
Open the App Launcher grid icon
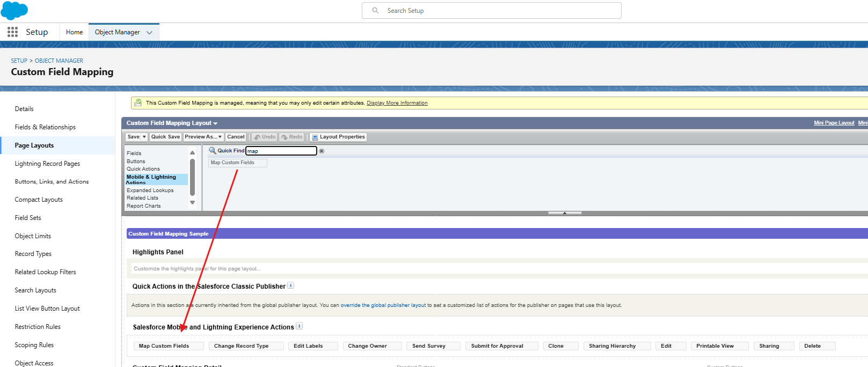coord(12,32)
